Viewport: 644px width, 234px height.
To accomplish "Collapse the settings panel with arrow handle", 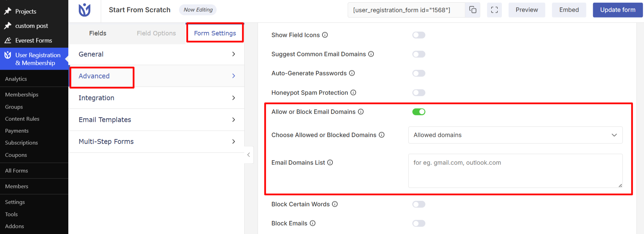I will tap(249, 155).
